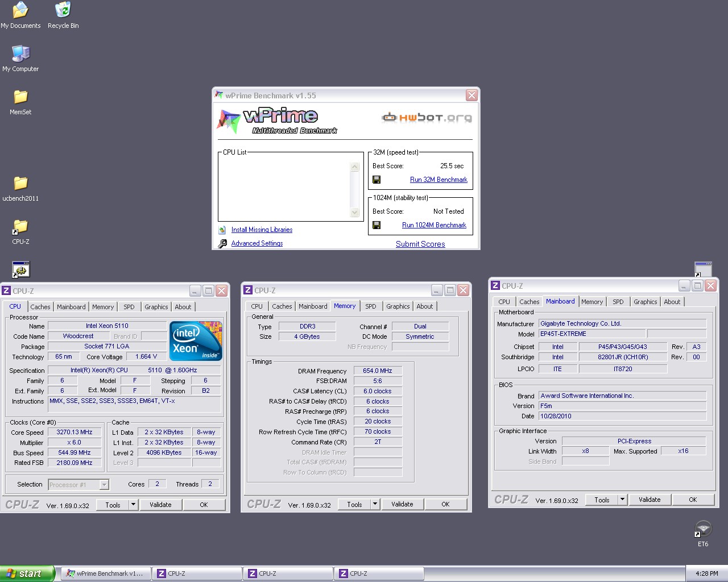The width and height of the screenshot is (728, 582).
Task: Click Validate in the Mainboard window
Action: (x=650, y=500)
